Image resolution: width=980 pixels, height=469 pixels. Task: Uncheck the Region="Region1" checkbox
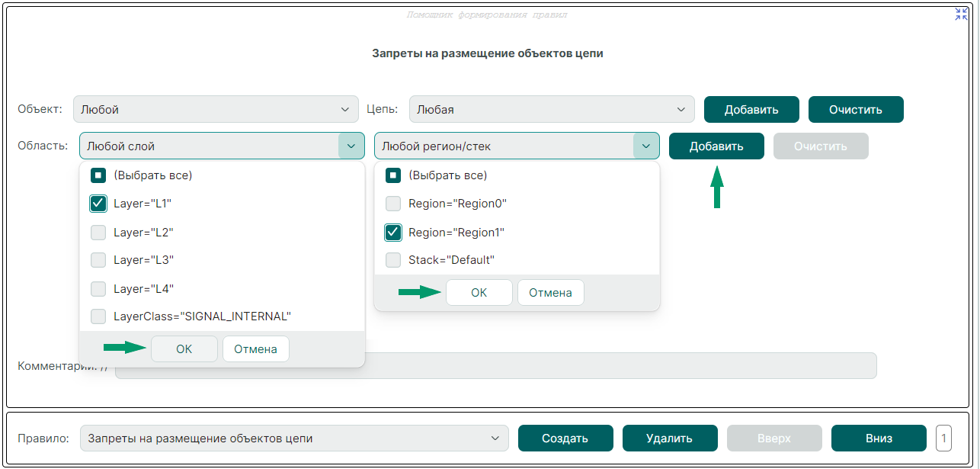(x=393, y=232)
